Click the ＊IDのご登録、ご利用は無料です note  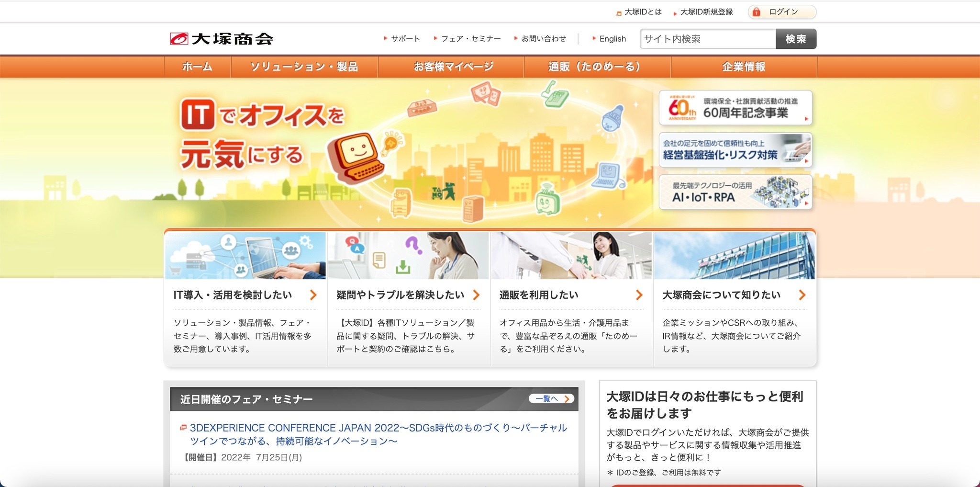(x=664, y=473)
